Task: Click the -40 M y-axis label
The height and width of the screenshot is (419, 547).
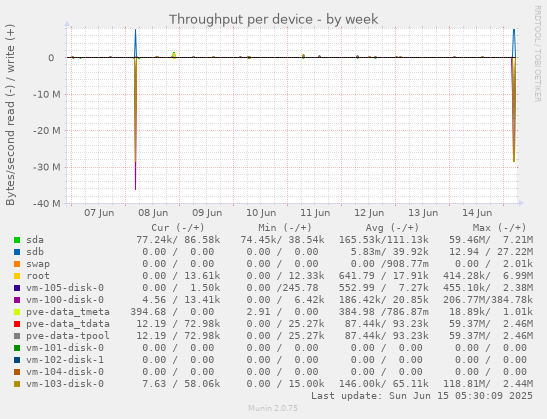Action: 47,203
